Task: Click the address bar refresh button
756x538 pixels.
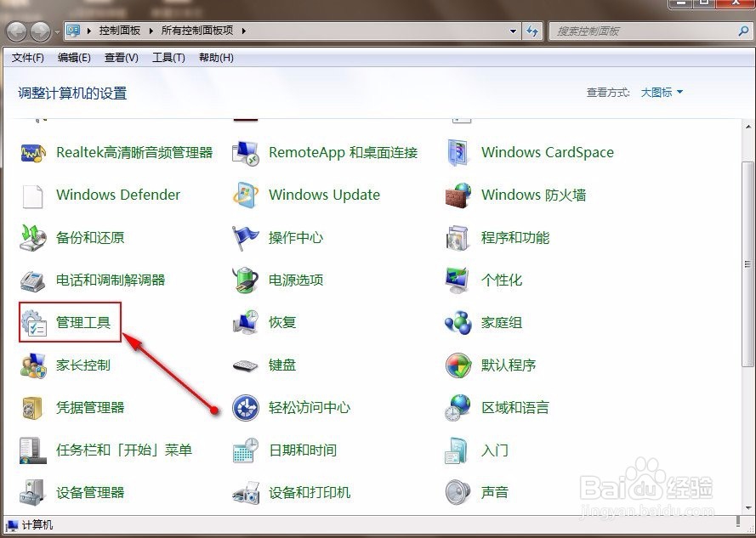Action: click(532, 31)
